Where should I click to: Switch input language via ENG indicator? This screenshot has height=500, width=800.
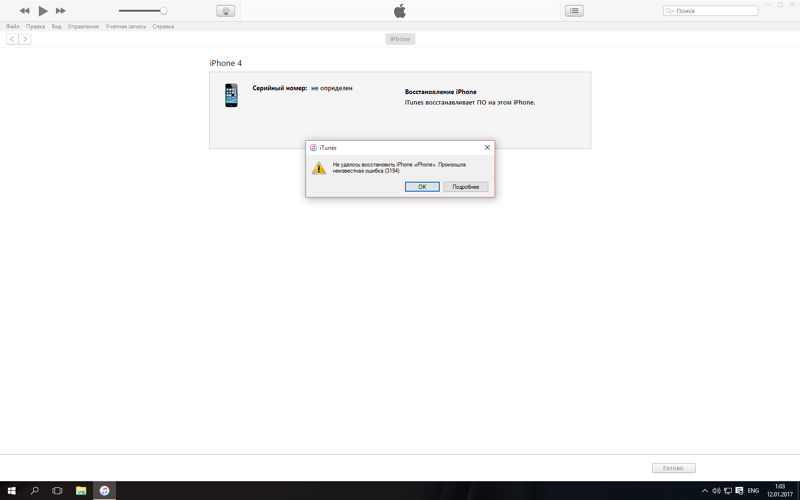tap(753, 491)
